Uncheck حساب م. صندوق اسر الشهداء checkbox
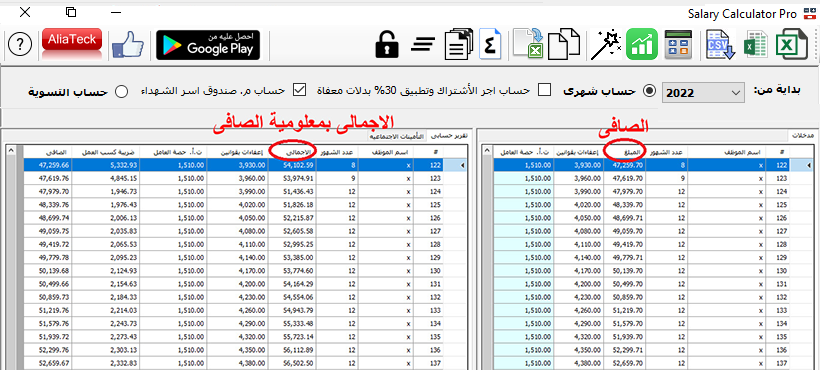The width and height of the screenshot is (820, 370). (299, 90)
